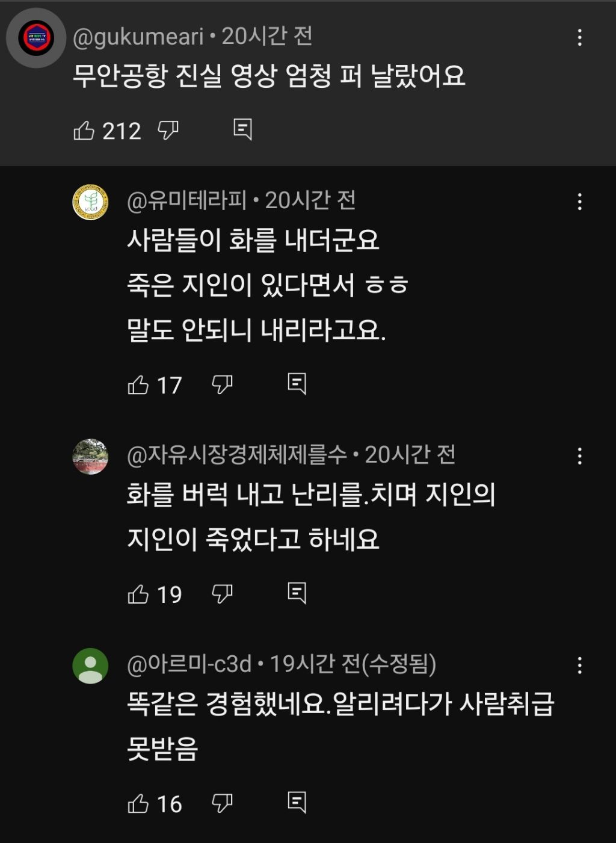This screenshot has height=843, width=616.
Task: Open more options for @유미테라피 reply
Action: click(x=579, y=202)
